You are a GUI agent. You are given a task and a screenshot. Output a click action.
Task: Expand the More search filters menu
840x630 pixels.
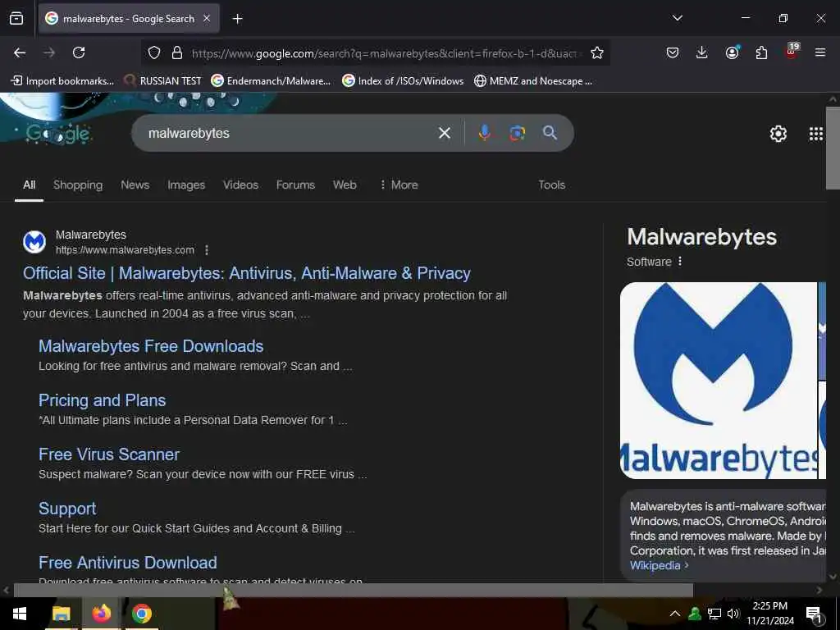399,185
